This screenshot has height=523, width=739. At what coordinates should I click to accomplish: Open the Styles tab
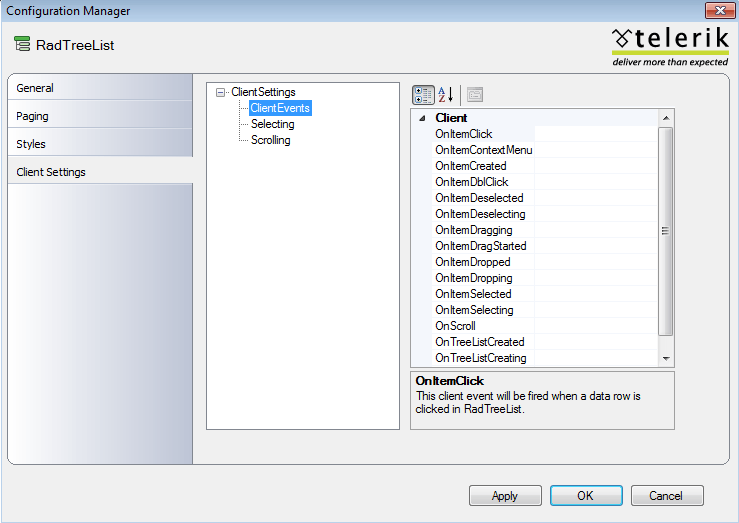click(100, 144)
